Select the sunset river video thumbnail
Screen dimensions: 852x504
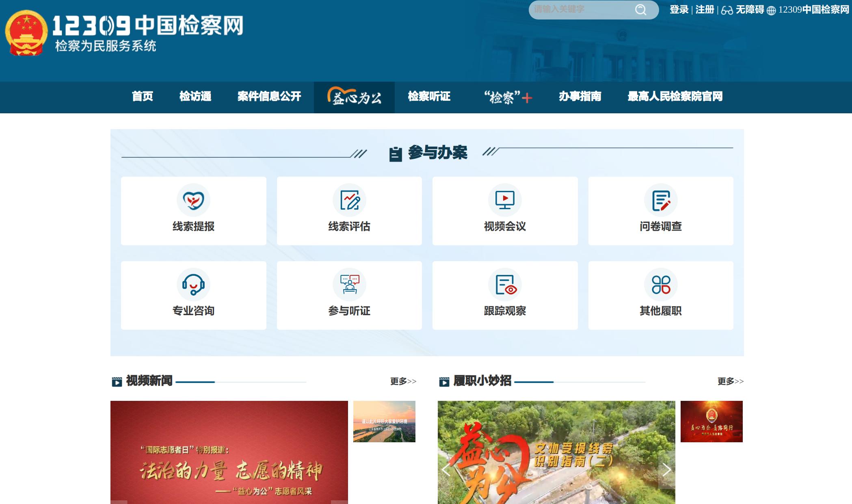(384, 422)
